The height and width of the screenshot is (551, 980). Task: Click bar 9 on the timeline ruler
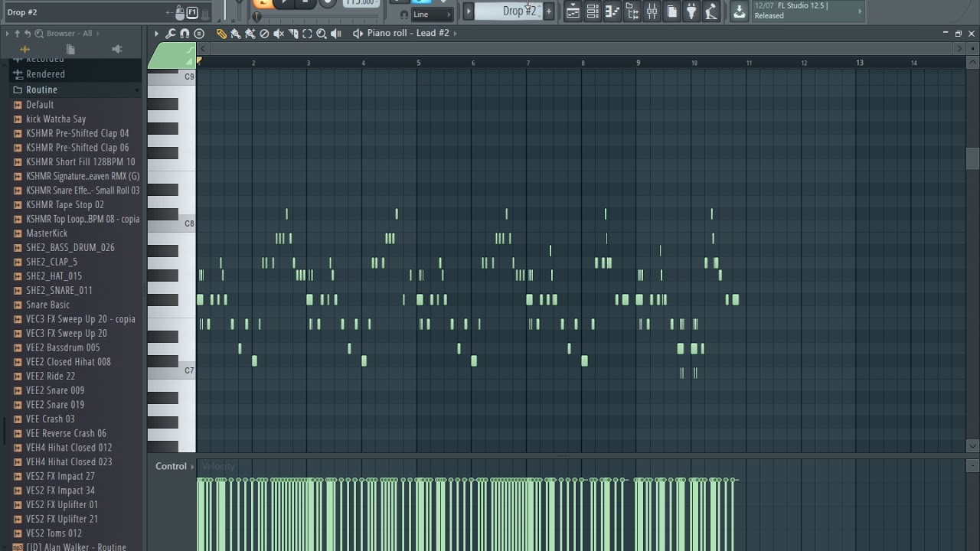pyautogui.click(x=638, y=62)
